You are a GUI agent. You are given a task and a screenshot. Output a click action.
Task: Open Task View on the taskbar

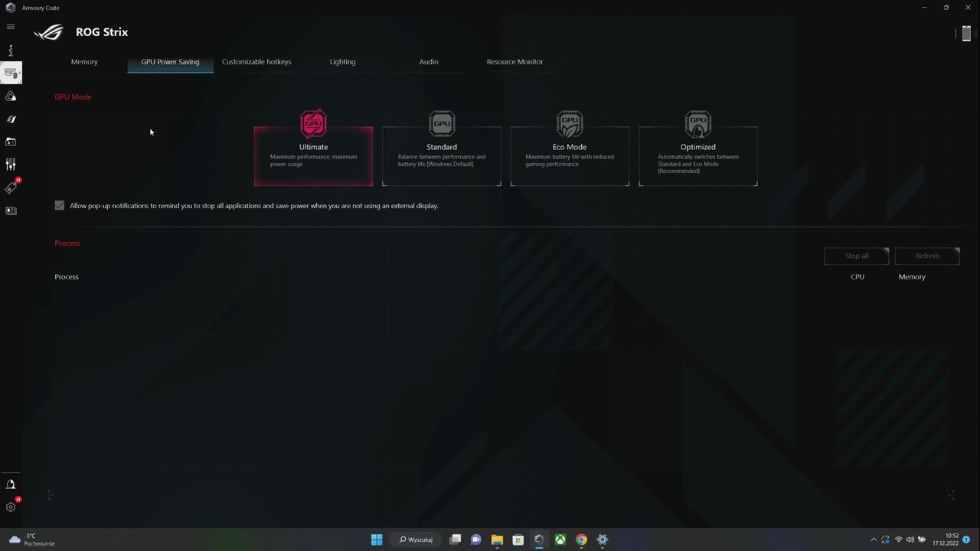(456, 540)
